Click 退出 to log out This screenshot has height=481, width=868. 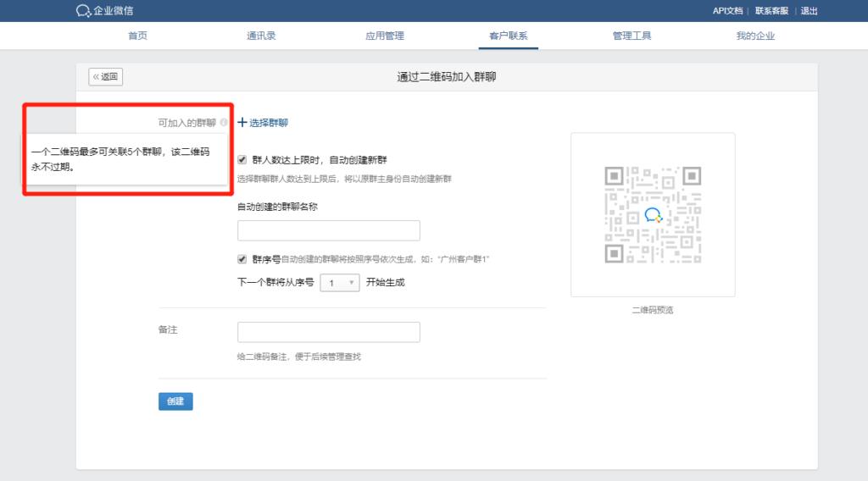810,11
